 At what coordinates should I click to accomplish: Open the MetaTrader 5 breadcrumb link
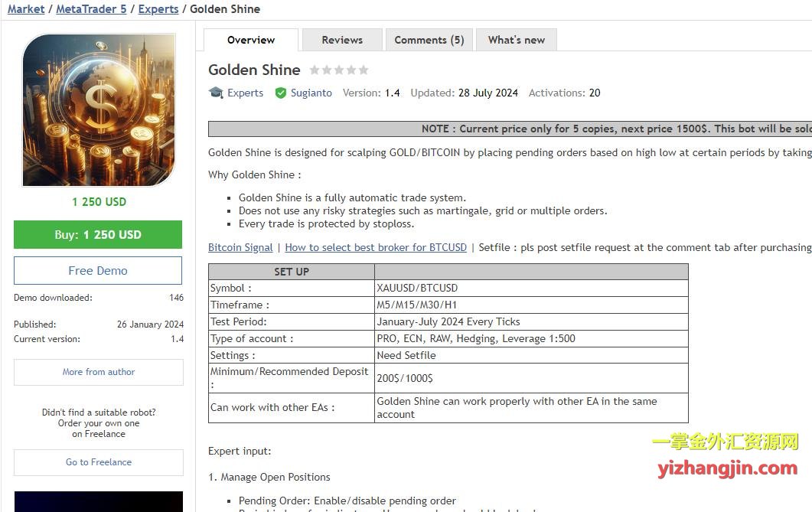(91, 9)
